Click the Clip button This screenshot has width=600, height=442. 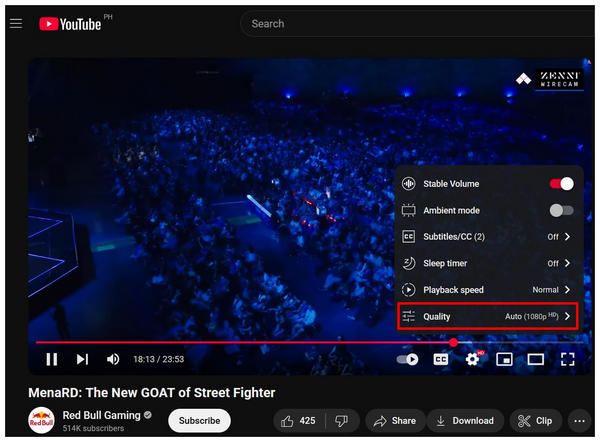tap(535, 421)
